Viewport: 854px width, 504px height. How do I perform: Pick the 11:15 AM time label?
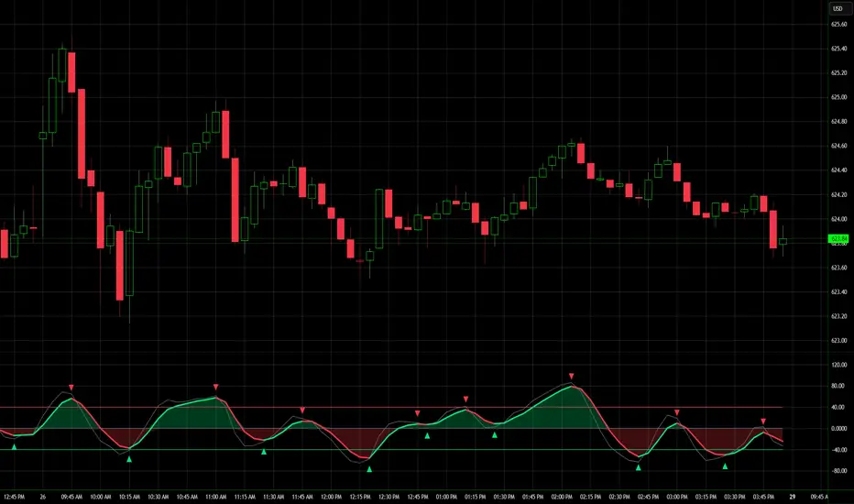[245, 497]
